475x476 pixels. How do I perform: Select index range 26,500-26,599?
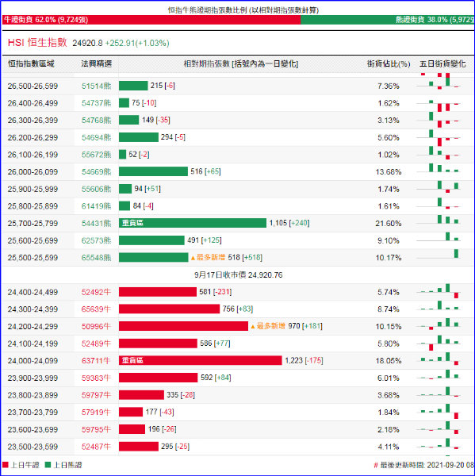(x=33, y=86)
